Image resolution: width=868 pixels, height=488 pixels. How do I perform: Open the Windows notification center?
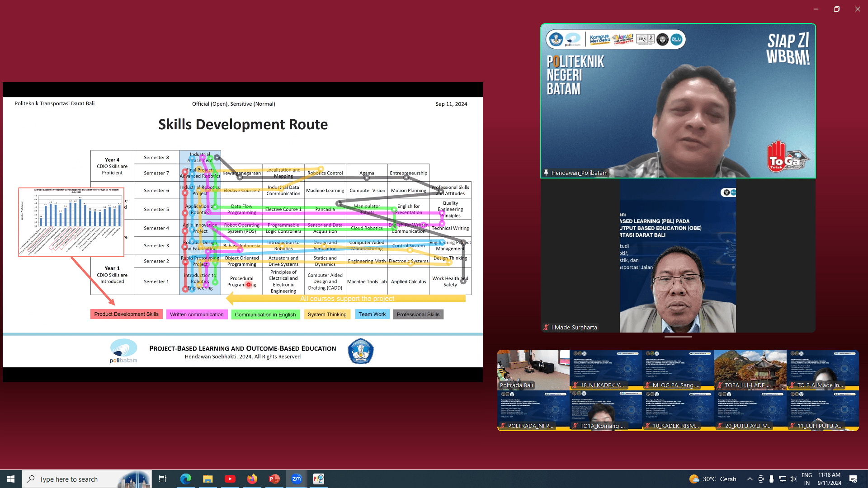853,479
